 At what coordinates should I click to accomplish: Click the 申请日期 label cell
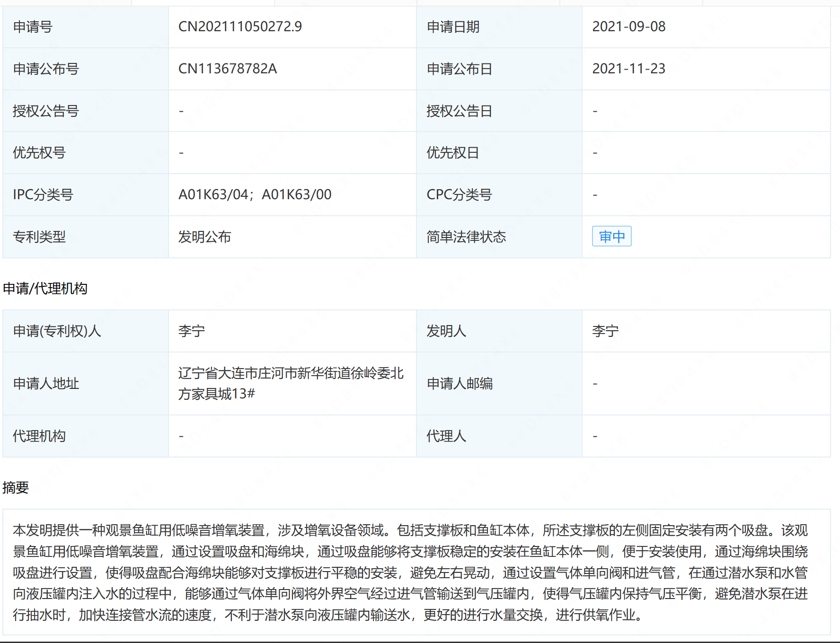[x=499, y=27]
